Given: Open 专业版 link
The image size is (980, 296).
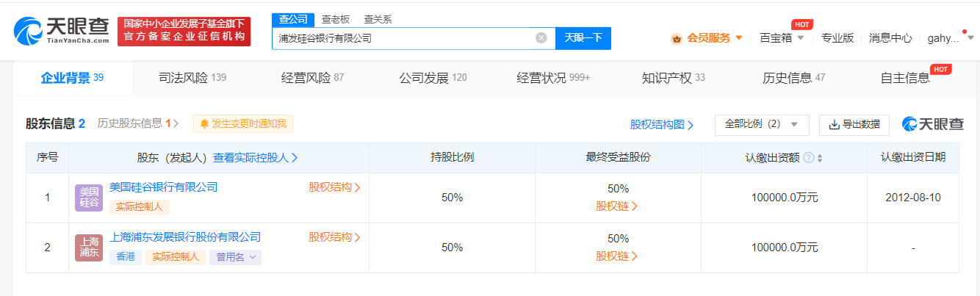Looking at the screenshot, I should coord(837,38).
